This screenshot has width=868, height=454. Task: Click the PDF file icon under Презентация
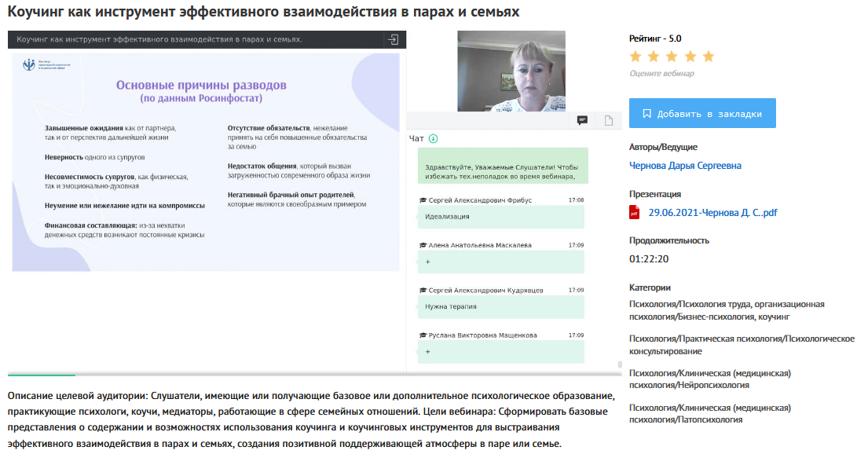click(x=635, y=213)
